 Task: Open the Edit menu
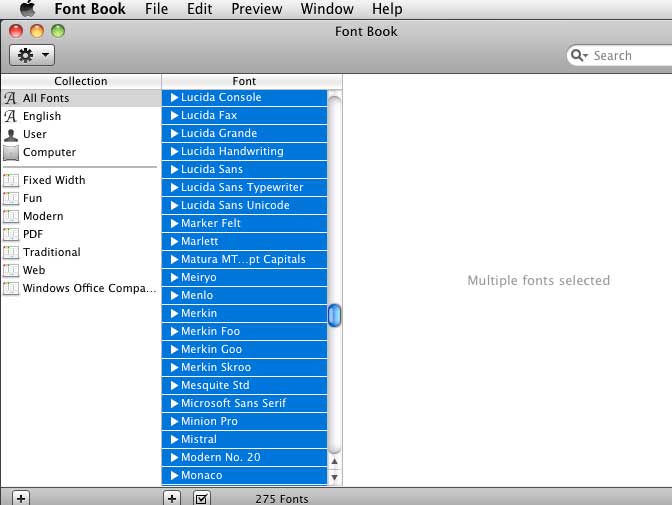pyautogui.click(x=199, y=9)
